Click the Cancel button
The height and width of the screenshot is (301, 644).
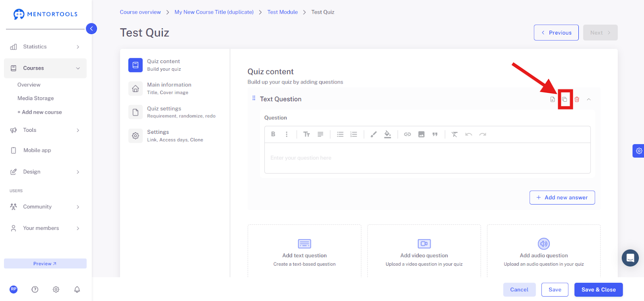click(x=519, y=289)
